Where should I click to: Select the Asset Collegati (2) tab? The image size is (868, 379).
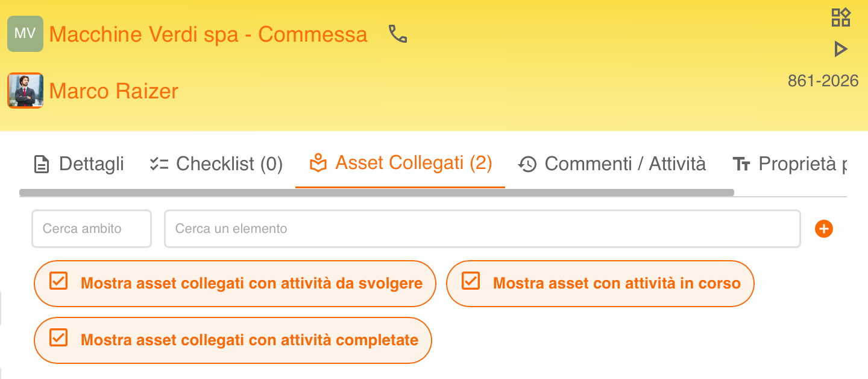tap(400, 164)
